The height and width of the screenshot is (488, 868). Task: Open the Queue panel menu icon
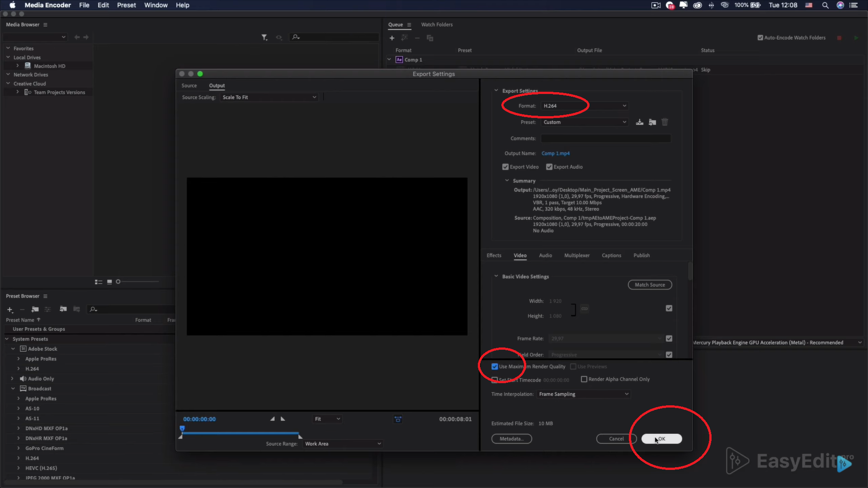[x=409, y=25]
